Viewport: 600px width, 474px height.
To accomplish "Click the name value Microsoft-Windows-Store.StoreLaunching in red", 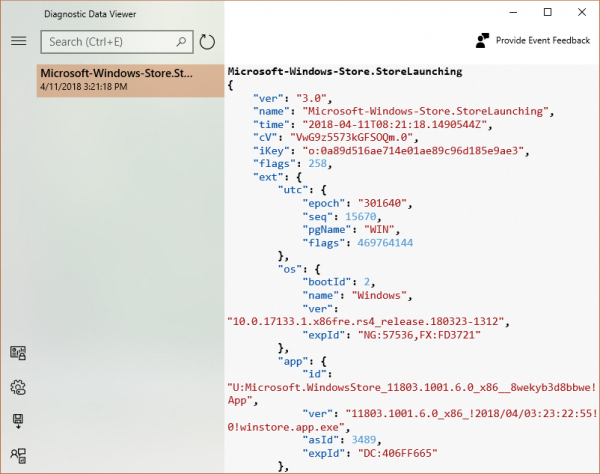I will (x=426, y=111).
